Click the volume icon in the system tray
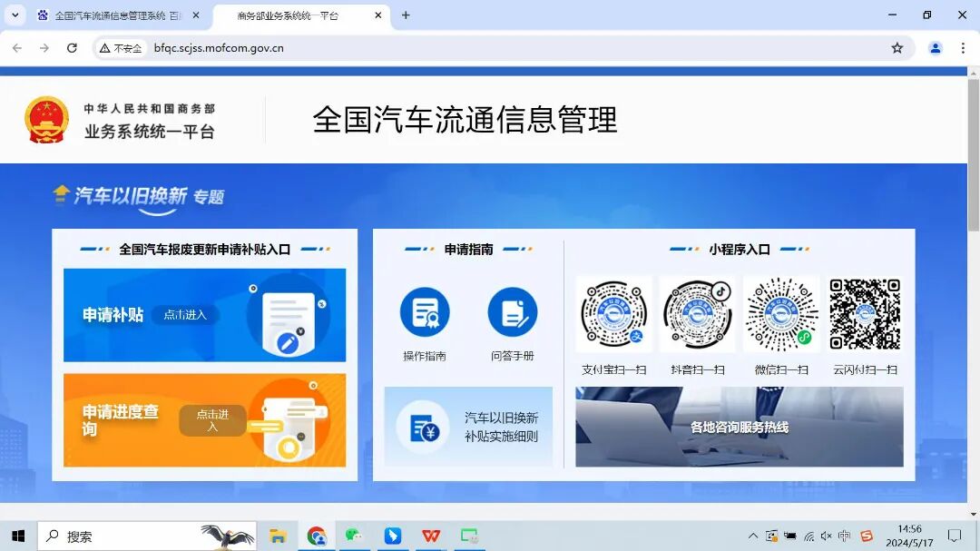The height and width of the screenshot is (551, 980). 827,536
